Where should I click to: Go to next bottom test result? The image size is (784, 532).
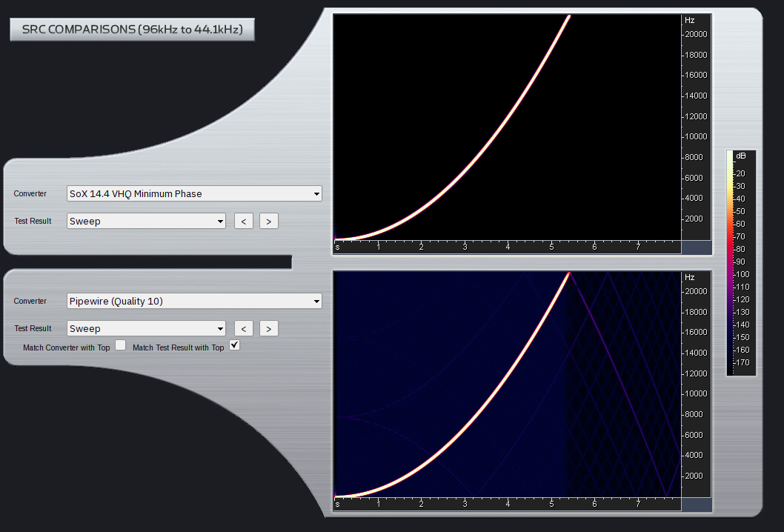[268, 328]
